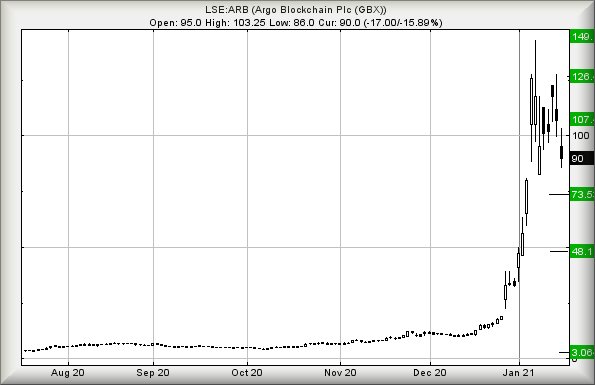595x385 pixels.
Task: Click the Dec 20 date axis label
Action: click(x=430, y=373)
